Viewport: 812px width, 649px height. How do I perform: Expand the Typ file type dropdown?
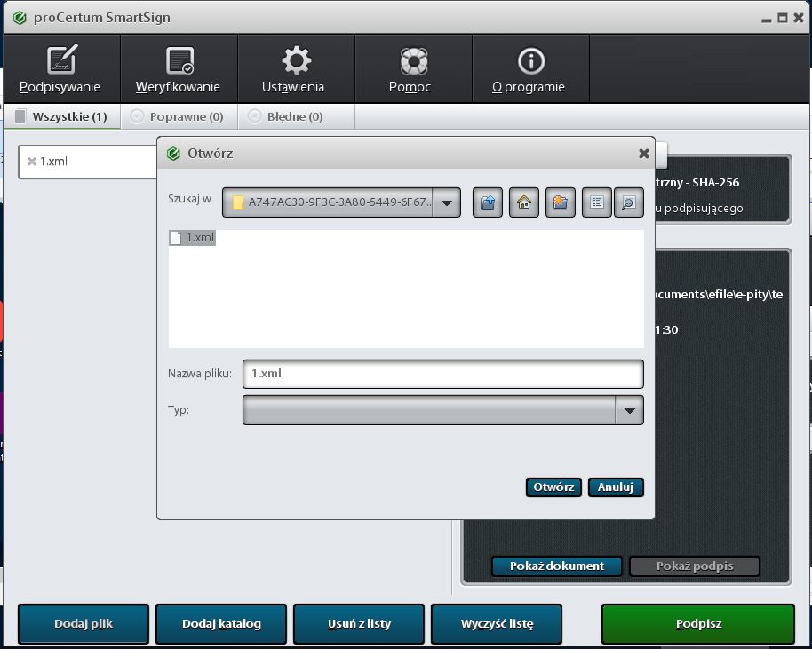click(629, 410)
